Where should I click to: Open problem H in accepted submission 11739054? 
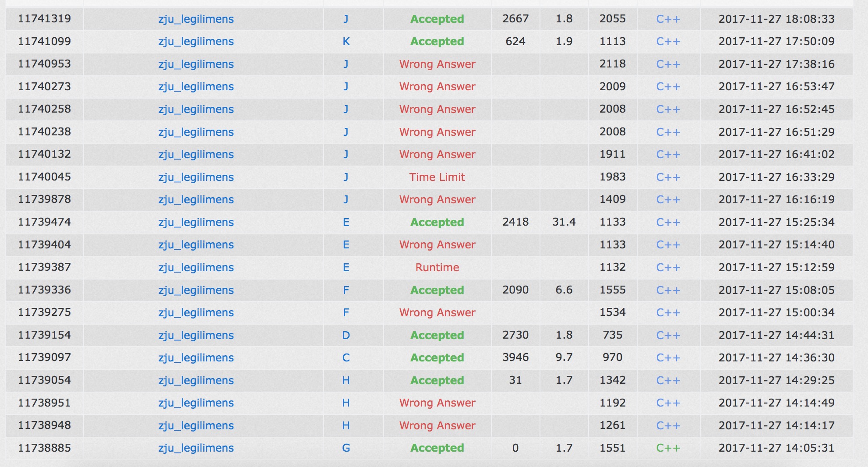pos(346,381)
